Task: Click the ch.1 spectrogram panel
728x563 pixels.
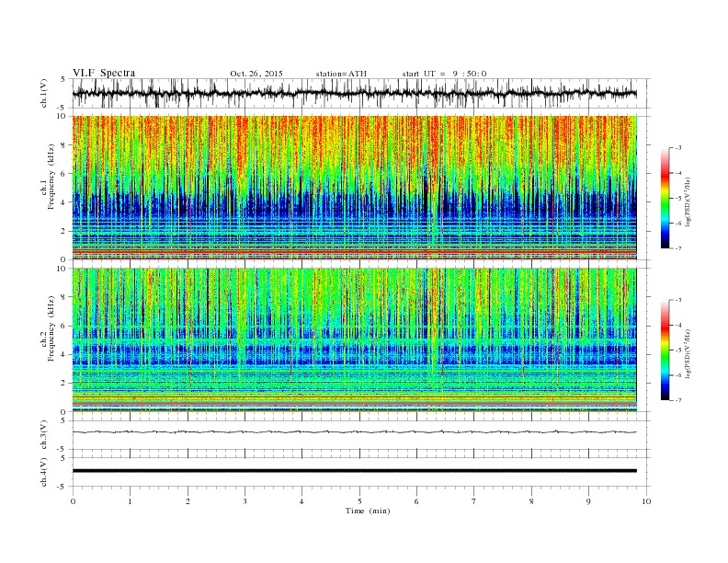Action: click(354, 188)
